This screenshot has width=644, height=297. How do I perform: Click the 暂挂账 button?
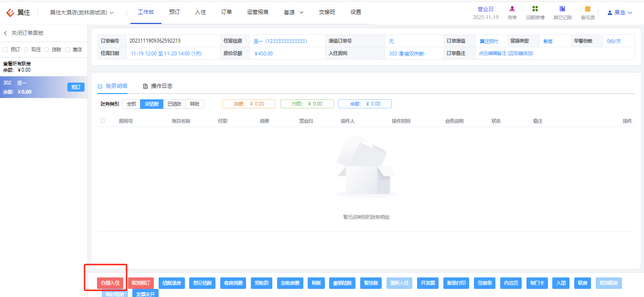point(371,283)
